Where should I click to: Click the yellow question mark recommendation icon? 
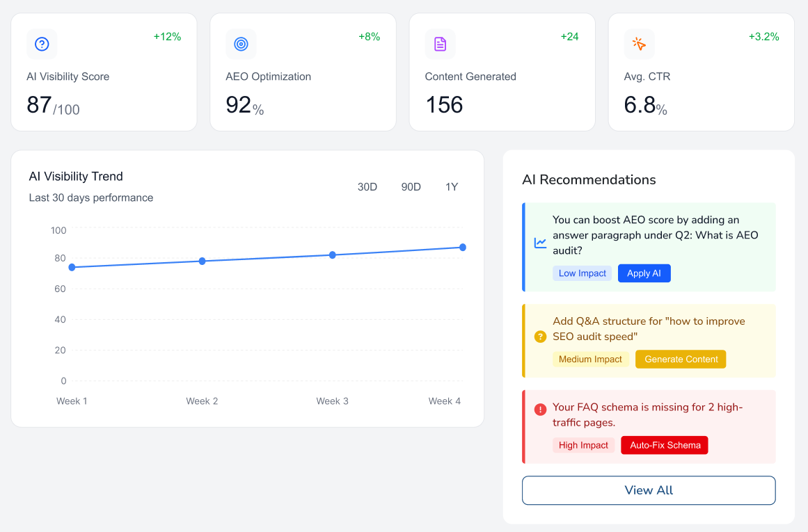tap(540, 337)
